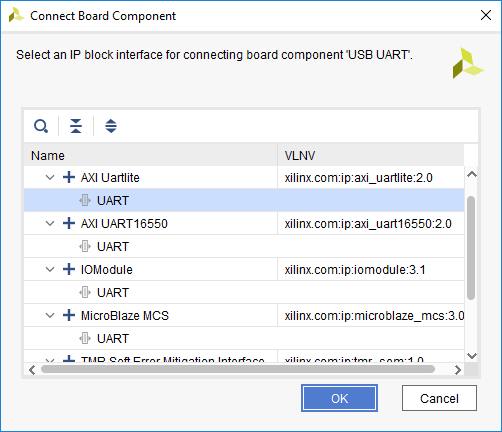Click the vertical scrollbar down arrow
The width and height of the screenshot is (502, 432).
(472, 356)
